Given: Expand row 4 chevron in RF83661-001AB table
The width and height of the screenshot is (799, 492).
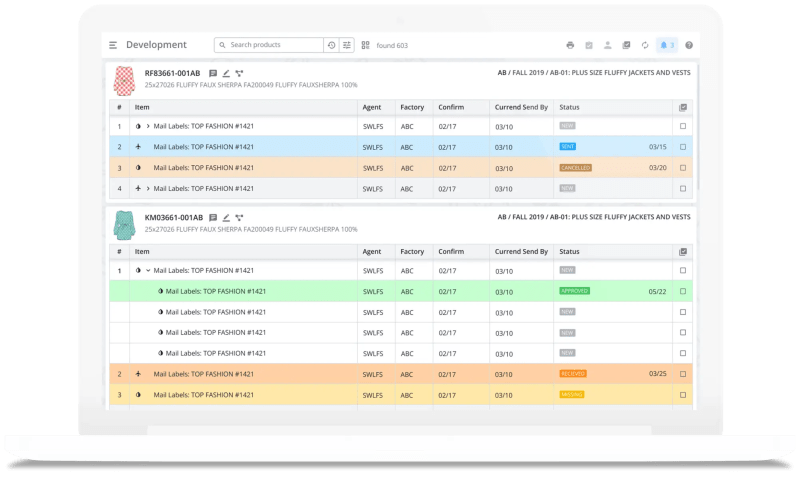Looking at the screenshot, I should tap(148, 188).
